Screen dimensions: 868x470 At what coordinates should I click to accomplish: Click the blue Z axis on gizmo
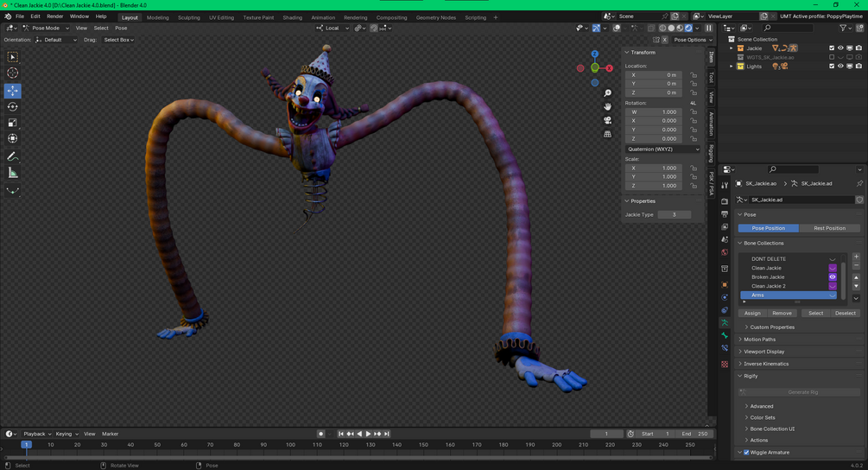click(x=594, y=54)
